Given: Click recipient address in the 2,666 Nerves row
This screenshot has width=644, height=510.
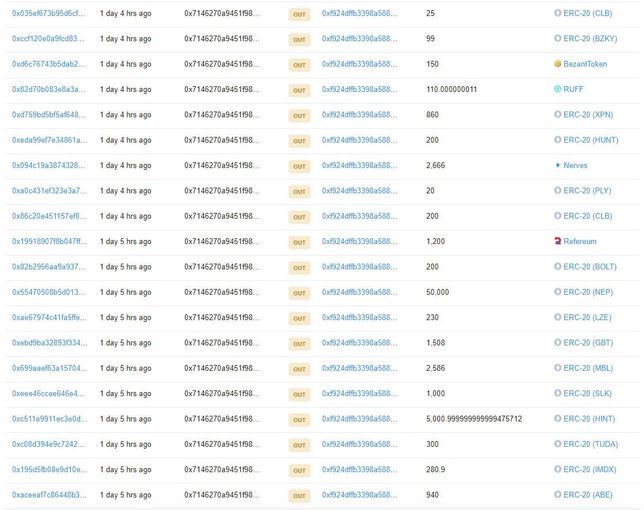Looking at the screenshot, I should click(358, 165).
